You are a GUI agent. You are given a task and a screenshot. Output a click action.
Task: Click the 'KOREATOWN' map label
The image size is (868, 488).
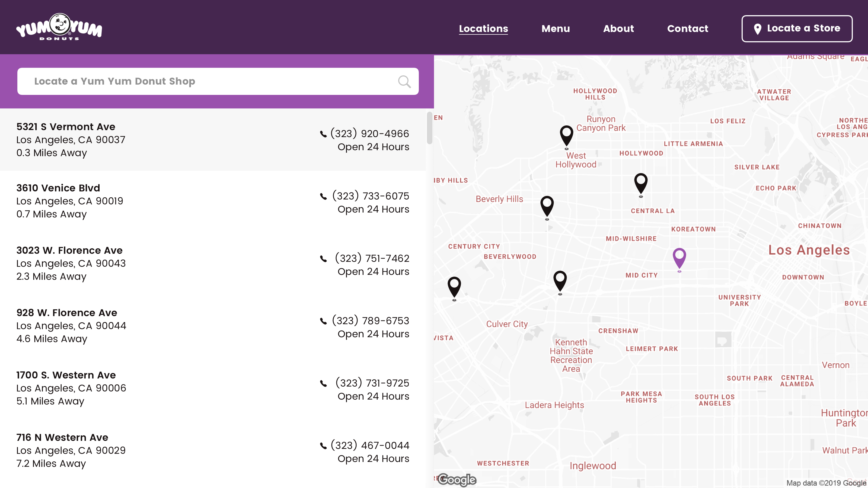[x=694, y=229]
